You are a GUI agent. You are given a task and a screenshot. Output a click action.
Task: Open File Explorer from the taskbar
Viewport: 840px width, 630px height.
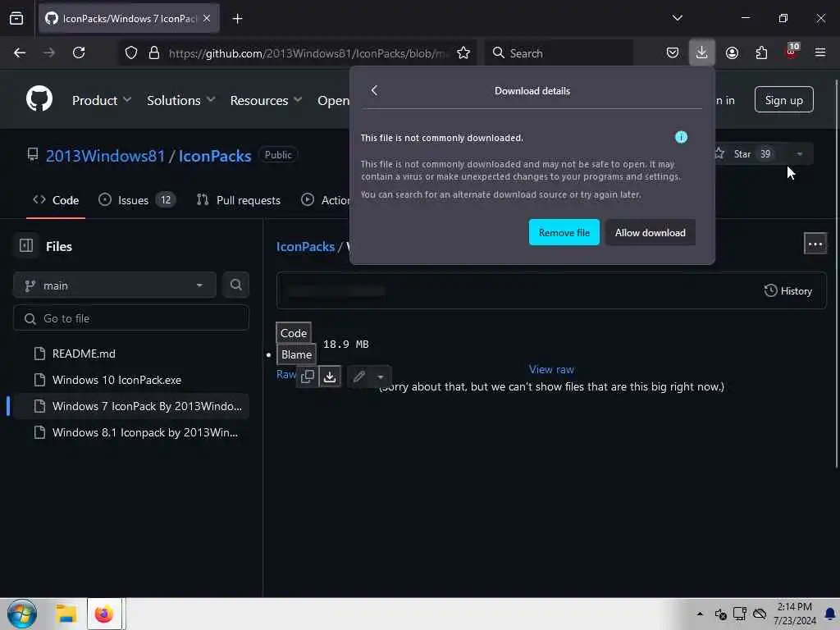66,614
